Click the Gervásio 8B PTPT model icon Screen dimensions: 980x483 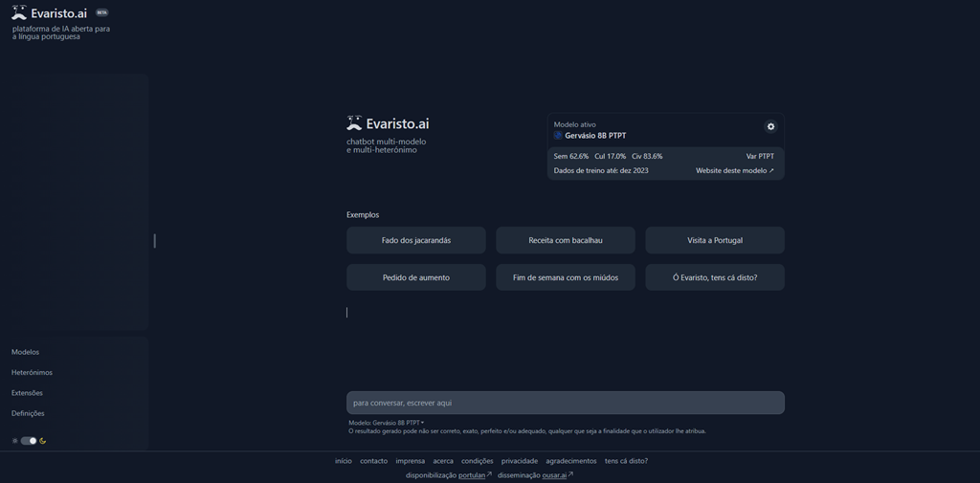tap(558, 136)
